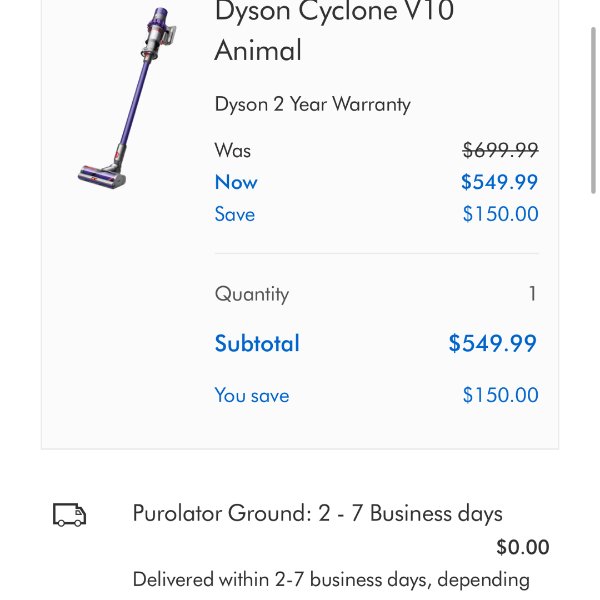Select the $549.99 Now price

point(499,182)
